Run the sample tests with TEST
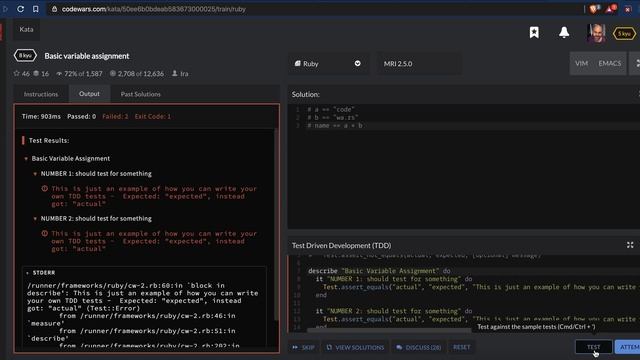Screen dimensions: 640x360 pos(593,347)
